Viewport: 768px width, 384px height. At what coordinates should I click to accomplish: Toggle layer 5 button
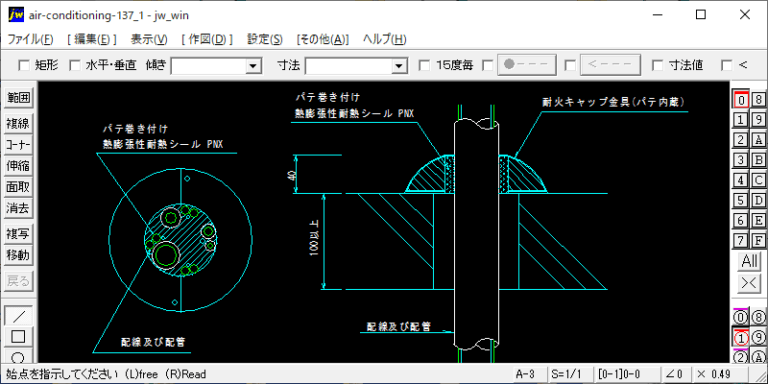(741, 200)
